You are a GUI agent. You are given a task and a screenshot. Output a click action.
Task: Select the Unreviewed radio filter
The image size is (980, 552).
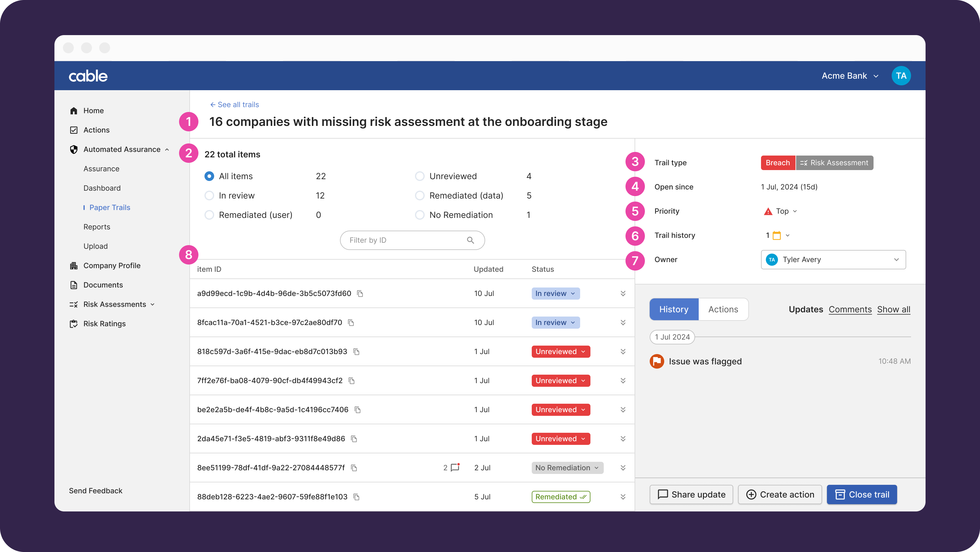click(x=420, y=176)
